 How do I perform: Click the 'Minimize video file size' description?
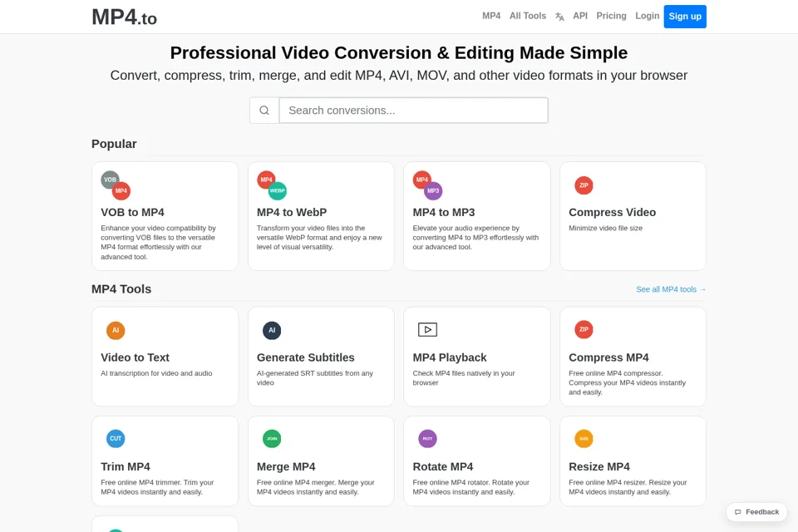[x=606, y=228]
